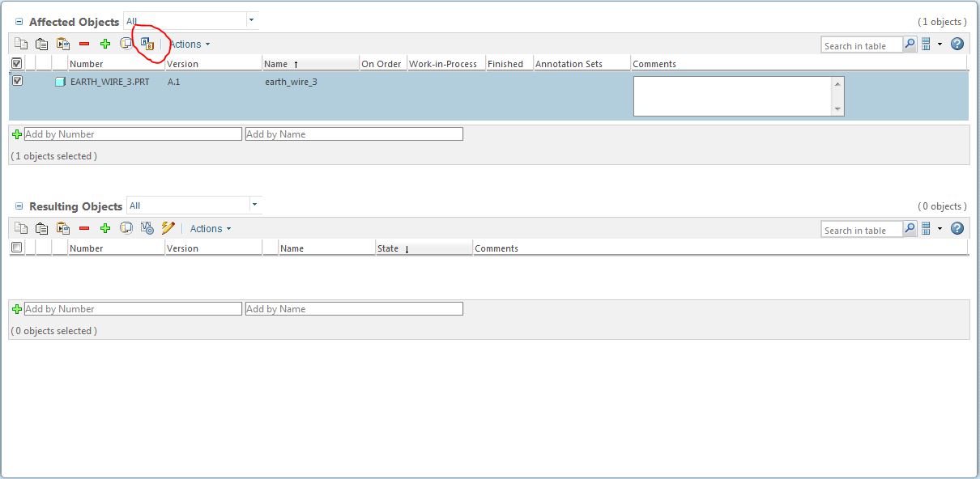The image size is (980, 479).
Task: Sort Affected Objects by Name column header
Action: [x=276, y=64]
